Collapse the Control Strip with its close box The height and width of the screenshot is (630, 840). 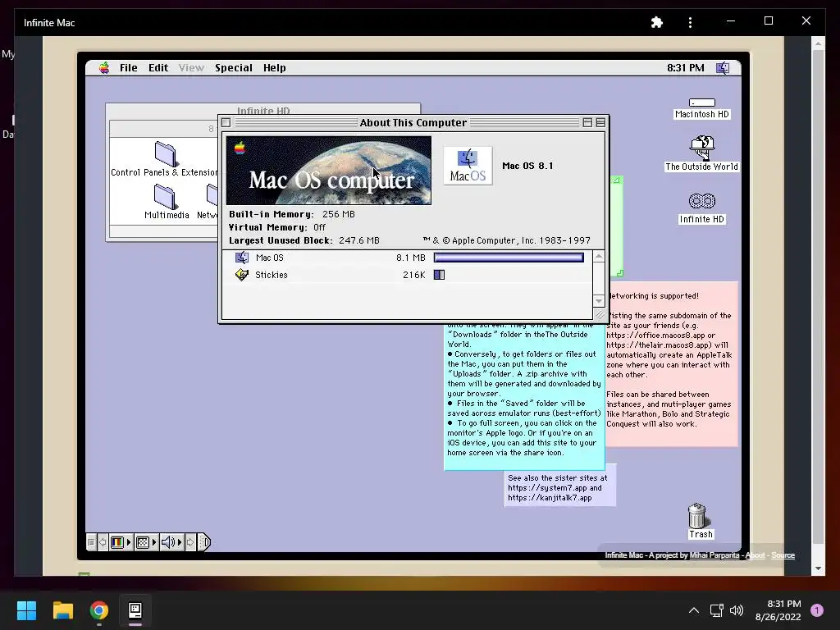point(92,542)
